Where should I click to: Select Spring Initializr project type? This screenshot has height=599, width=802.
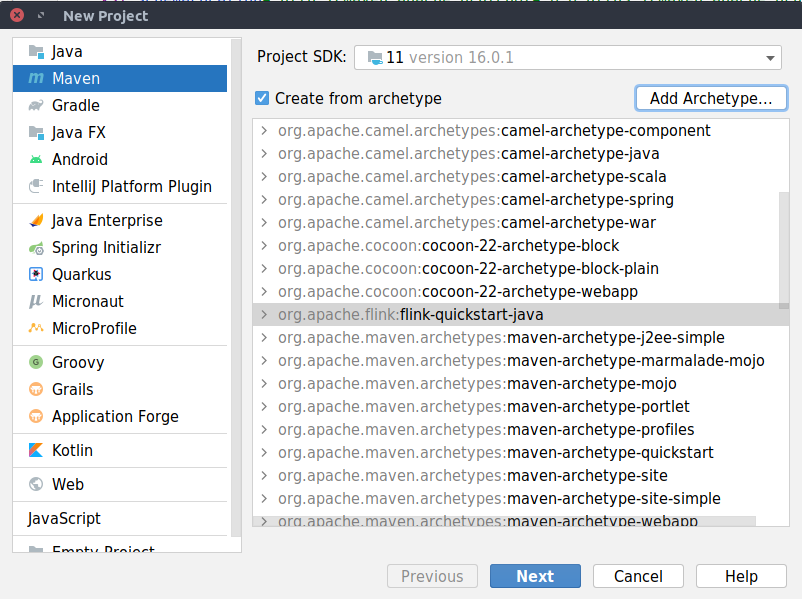point(120,248)
